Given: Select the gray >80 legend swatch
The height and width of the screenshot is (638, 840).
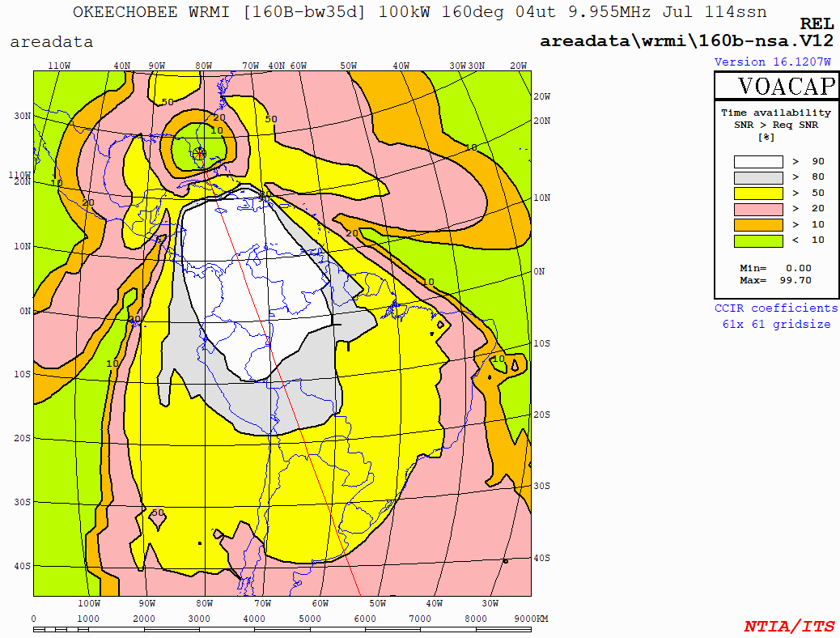Looking at the screenshot, I should tap(758, 177).
